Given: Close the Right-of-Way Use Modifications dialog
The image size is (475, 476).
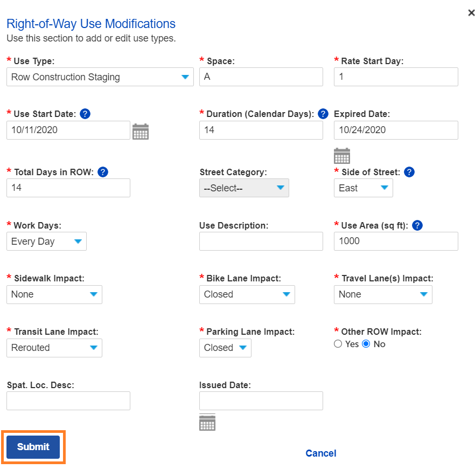Looking at the screenshot, I should (x=471, y=12).
